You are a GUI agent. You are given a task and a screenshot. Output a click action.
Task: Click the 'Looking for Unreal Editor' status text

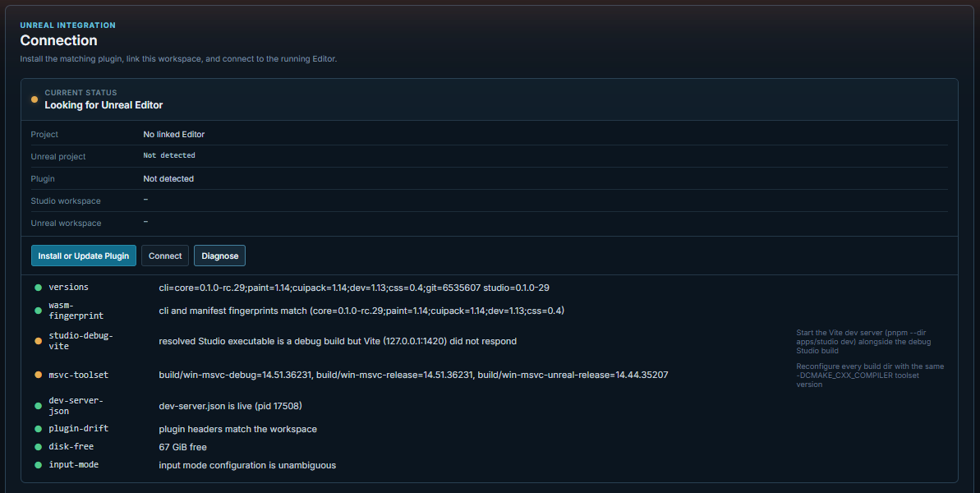[104, 105]
